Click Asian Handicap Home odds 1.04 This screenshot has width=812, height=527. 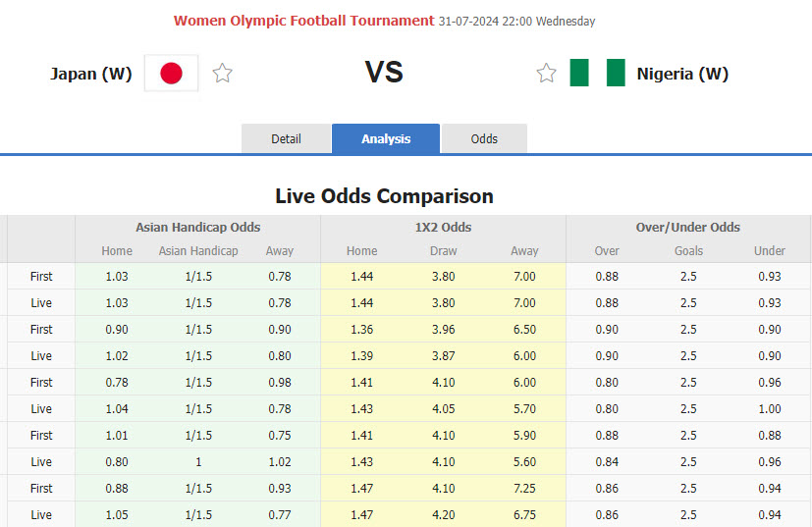pos(117,408)
